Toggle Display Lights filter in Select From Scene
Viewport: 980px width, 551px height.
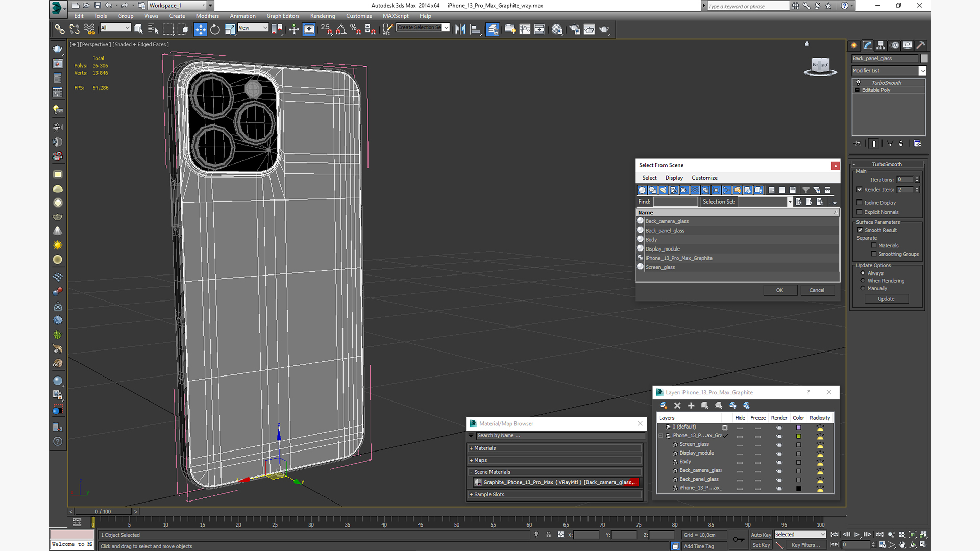click(x=663, y=190)
